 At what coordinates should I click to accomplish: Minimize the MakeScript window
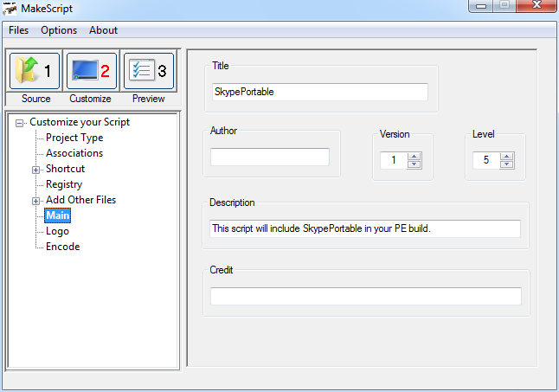click(481, 6)
